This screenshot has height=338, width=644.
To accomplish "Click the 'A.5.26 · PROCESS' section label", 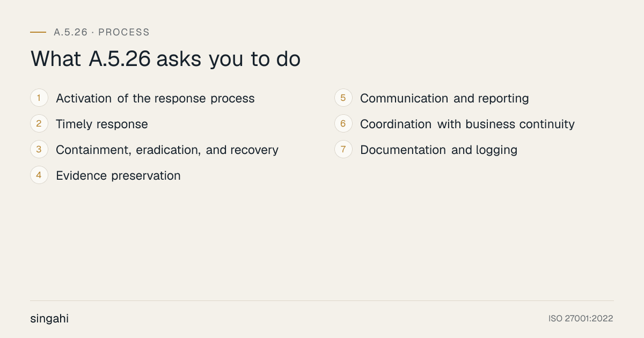I will click(x=101, y=32).
